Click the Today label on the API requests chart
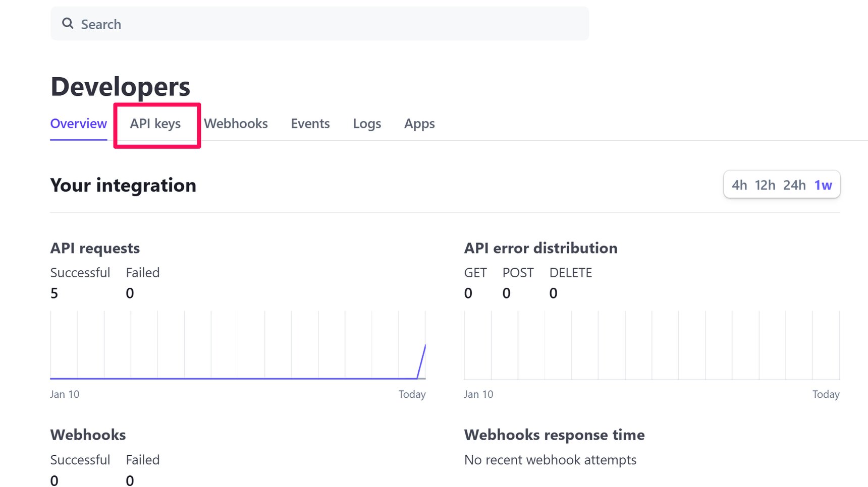 tap(412, 394)
